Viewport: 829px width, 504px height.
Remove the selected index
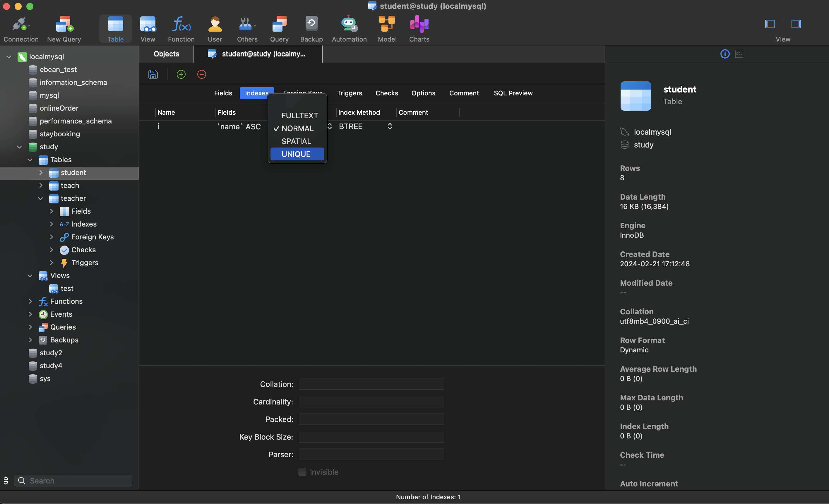[x=201, y=74]
